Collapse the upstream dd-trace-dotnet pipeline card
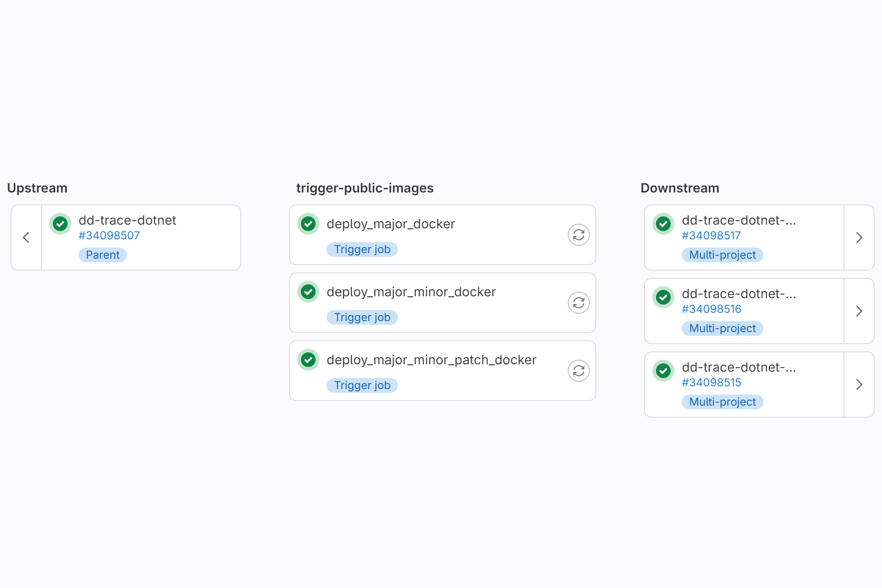882x588 pixels. tap(26, 237)
